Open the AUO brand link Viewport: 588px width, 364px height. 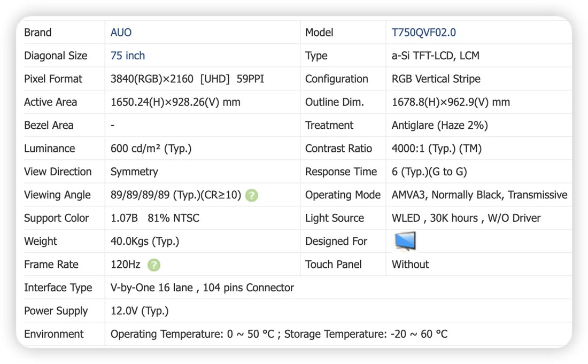121,33
